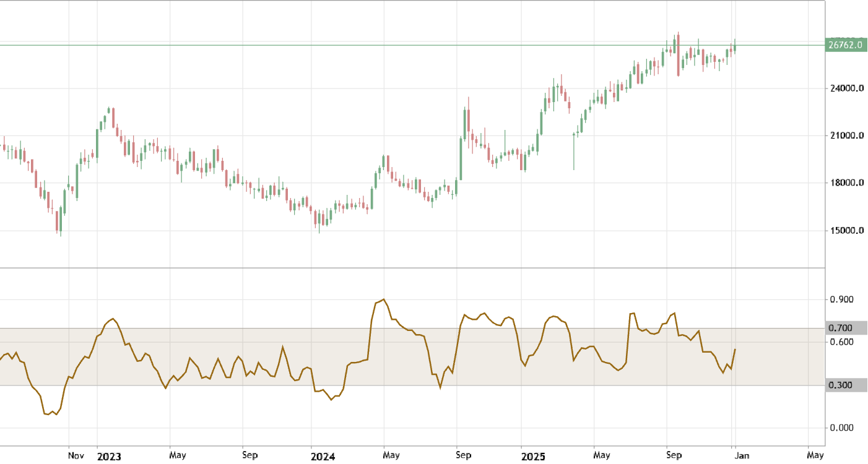Select the 24000.0 price axis label
Screen dimensions: 868x464
click(x=846, y=88)
